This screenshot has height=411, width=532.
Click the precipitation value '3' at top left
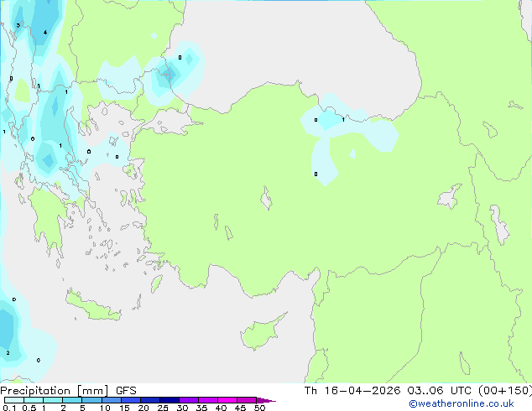[18, 25]
